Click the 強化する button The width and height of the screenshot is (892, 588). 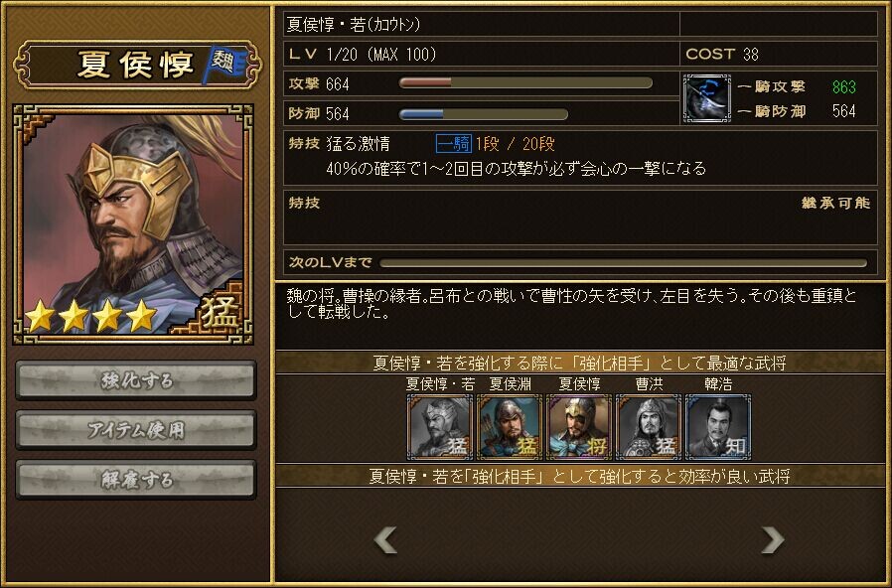[136, 379]
